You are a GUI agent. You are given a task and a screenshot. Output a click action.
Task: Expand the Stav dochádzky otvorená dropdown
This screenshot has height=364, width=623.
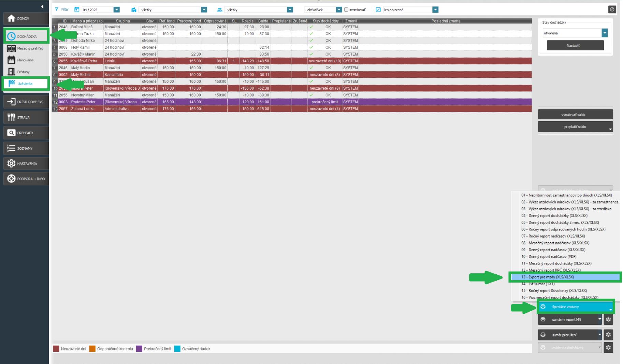(x=605, y=33)
